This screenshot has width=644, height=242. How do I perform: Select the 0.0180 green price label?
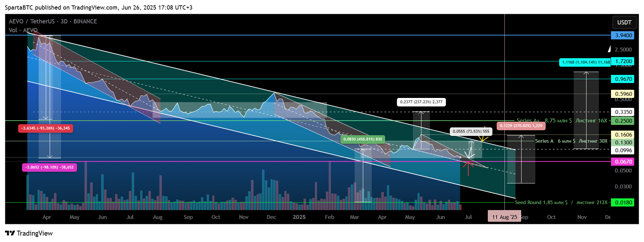pos(623,202)
